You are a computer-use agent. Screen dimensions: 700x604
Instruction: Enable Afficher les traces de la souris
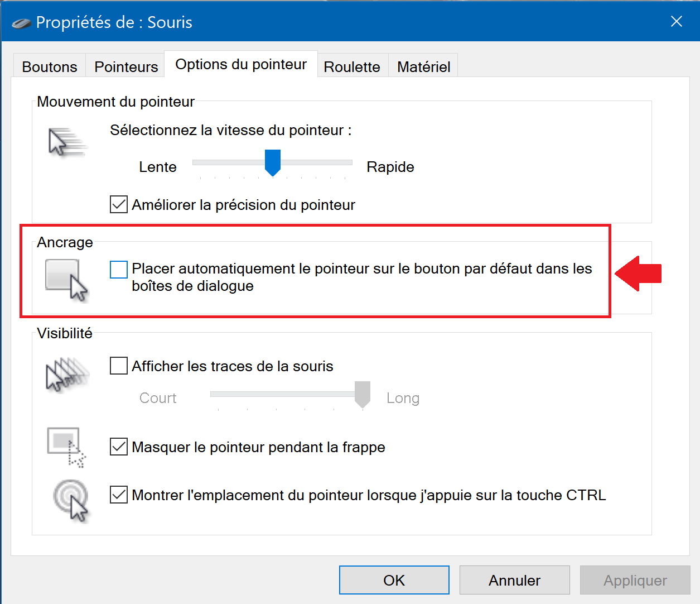(x=118, y=366)
